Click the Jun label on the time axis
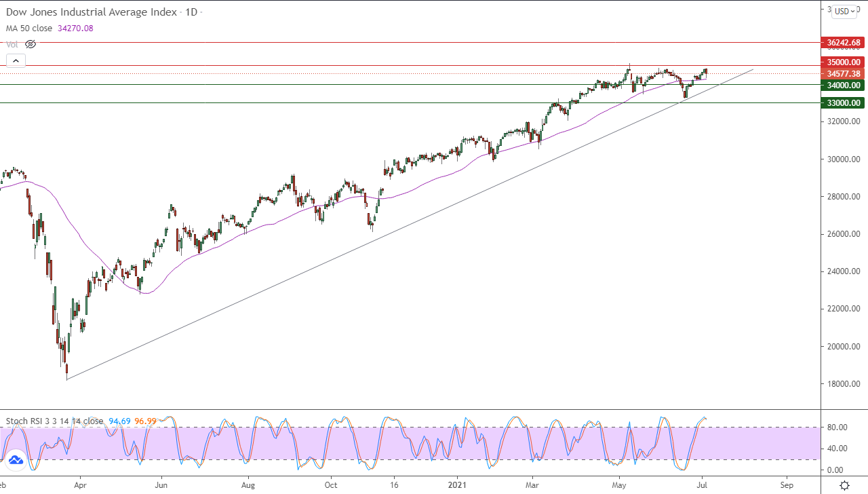868x494 pixels. coord(161,486)
